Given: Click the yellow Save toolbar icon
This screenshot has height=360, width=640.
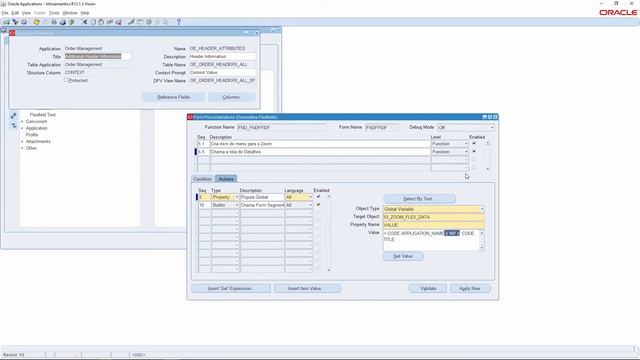Looking at the screenshot, I should [37, 22].
